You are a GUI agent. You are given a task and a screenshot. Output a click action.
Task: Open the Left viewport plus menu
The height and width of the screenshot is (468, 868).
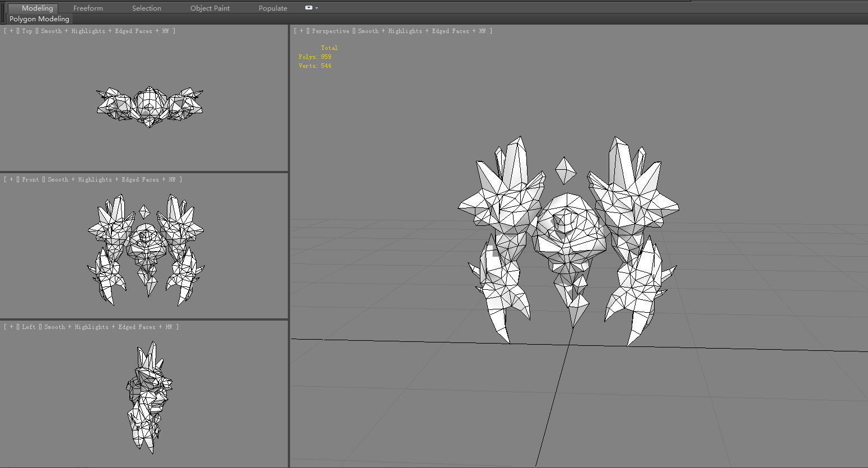click(11, 327)
